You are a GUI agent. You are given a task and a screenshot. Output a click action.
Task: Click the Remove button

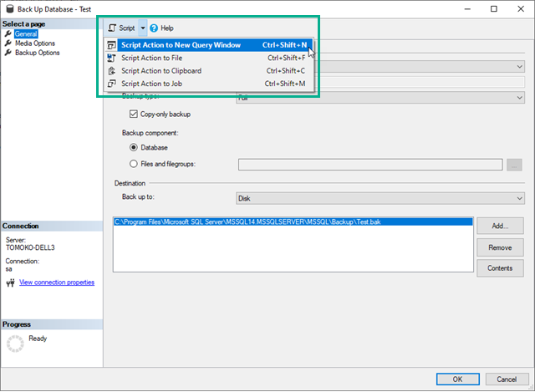[x=500, y=247]
